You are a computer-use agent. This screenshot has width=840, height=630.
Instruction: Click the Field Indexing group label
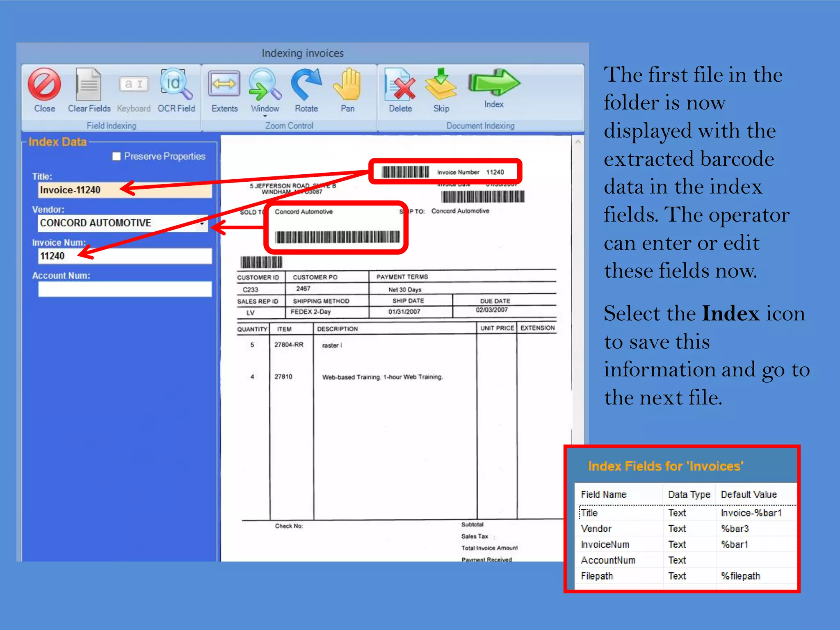tap(112, 126)
